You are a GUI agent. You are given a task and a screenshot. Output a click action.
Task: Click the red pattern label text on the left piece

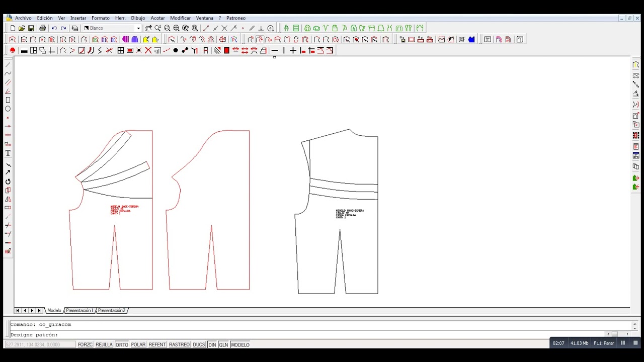pyautogui.click(x=124, y=210)
